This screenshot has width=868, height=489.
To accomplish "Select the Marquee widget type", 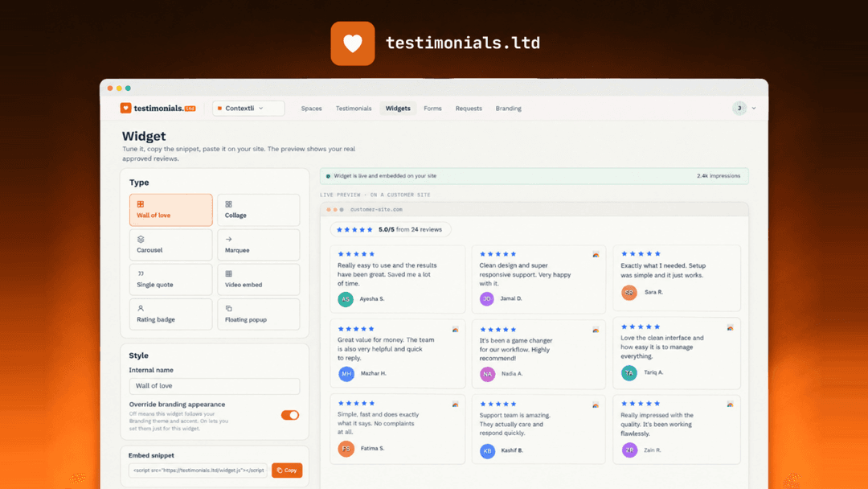I will pyautogui.click(x=259, y=244).
